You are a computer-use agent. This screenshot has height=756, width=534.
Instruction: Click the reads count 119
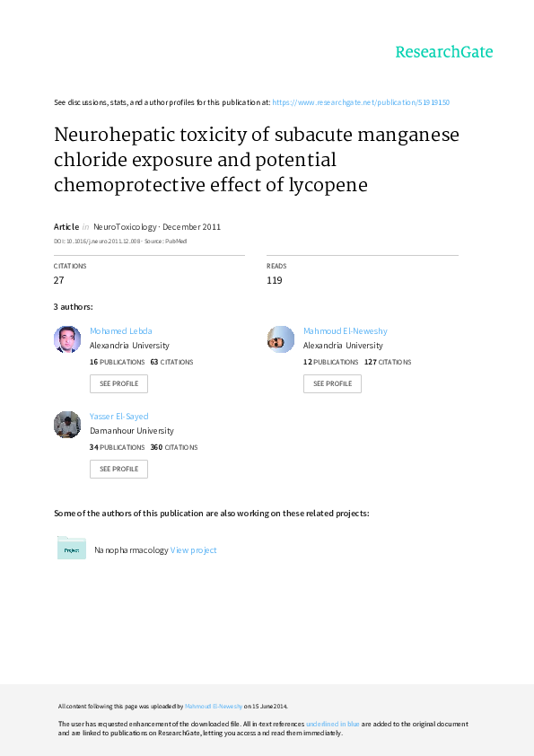275,281
